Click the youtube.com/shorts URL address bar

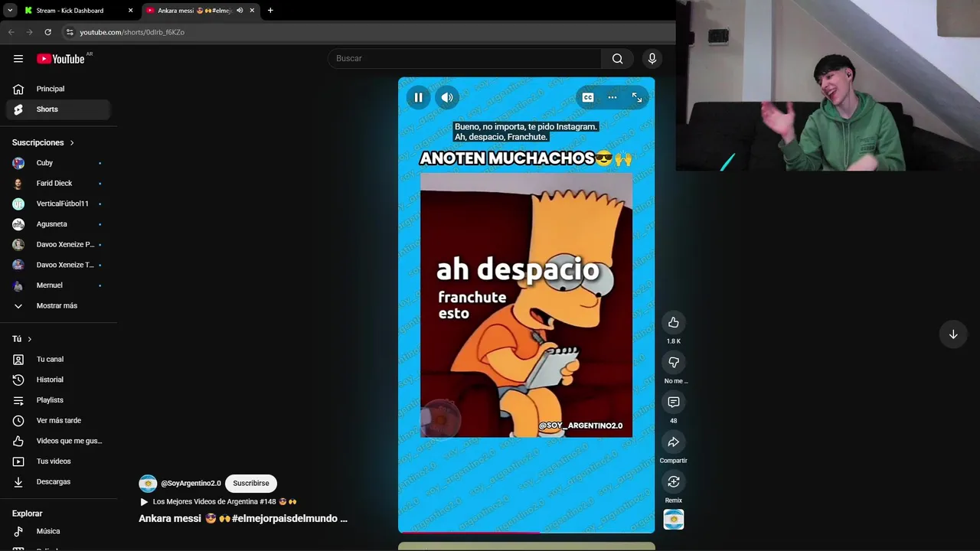point(132,32)
